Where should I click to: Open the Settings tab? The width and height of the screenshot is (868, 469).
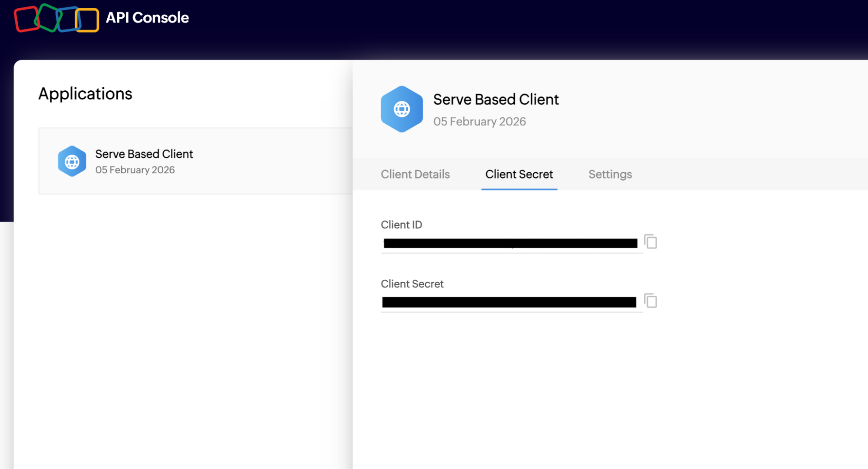[610, 174]
